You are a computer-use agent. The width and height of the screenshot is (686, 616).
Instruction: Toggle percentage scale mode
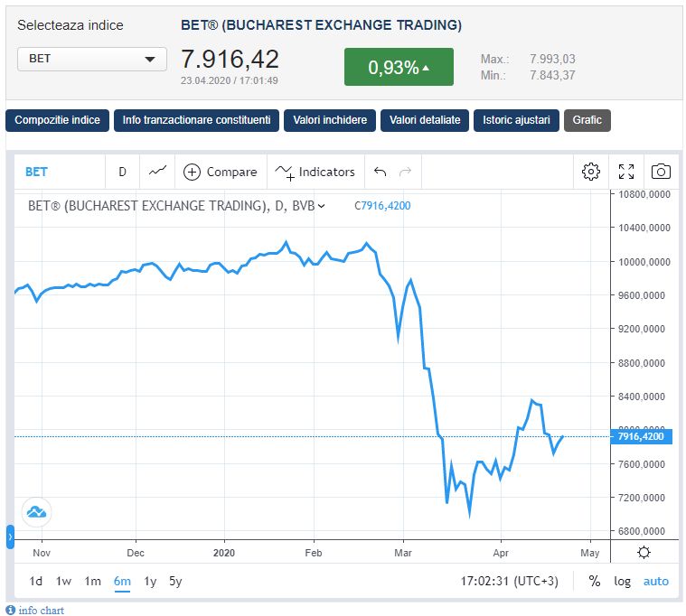tap(594, 581)
